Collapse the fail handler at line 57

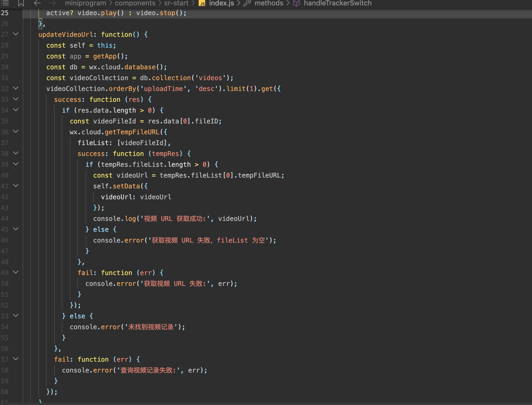[16, 359]
